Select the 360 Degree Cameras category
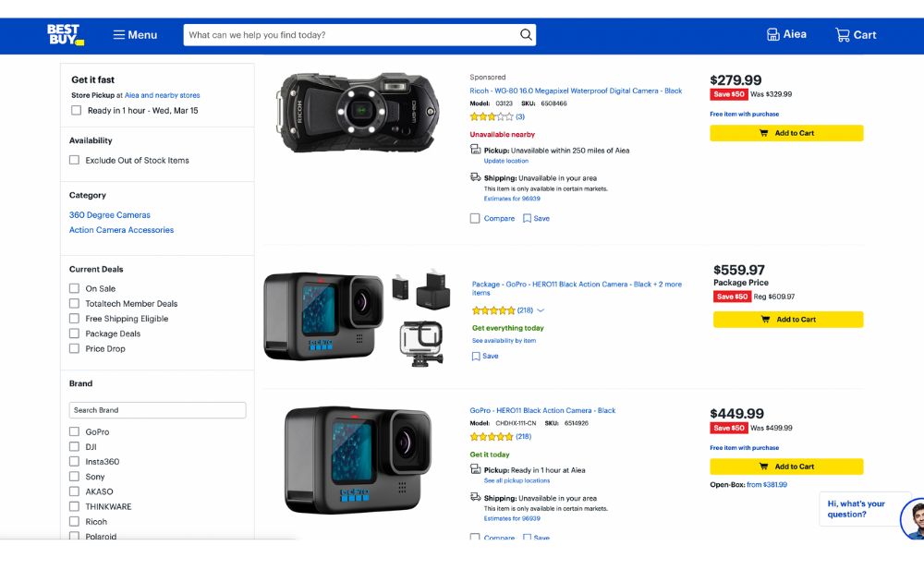Viewport: 924px width, 582px height. tap(110, 215)
